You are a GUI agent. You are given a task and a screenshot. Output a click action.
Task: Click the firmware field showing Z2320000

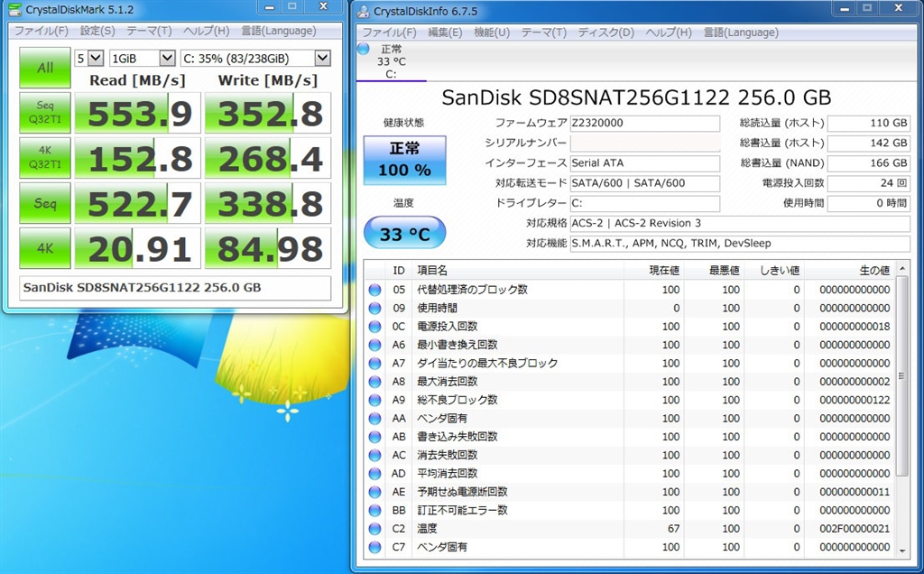click(x=644, y=123)
